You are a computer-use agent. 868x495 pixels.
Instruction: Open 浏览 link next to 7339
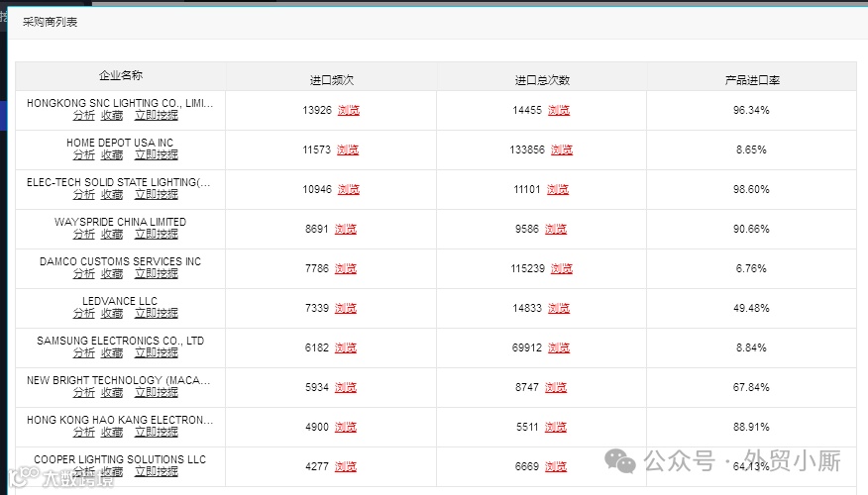click(346, 308)
